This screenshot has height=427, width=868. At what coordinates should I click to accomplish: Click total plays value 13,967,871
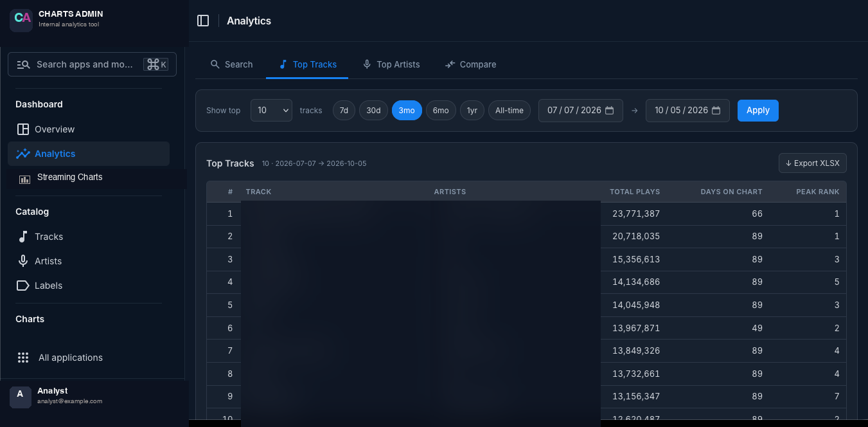pyautogui.click(x=636, y=328)
